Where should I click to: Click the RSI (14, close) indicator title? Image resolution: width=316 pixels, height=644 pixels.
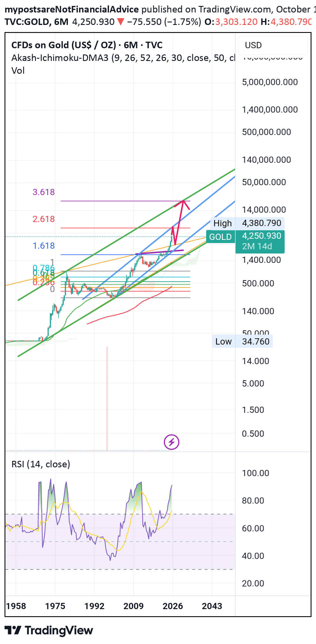(x=41, y=464)
